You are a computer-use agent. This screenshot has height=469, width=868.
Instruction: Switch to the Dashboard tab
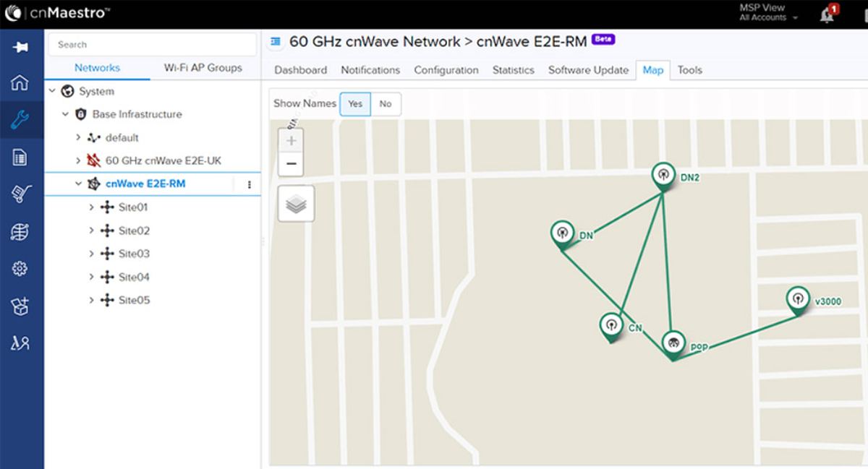[x=301, y=70]
